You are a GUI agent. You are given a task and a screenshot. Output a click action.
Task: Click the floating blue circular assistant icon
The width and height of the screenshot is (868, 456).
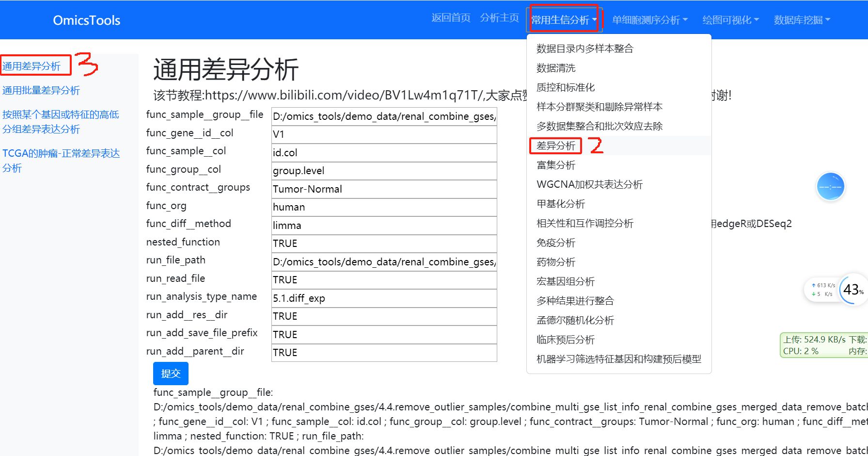(x=830, y=187)
